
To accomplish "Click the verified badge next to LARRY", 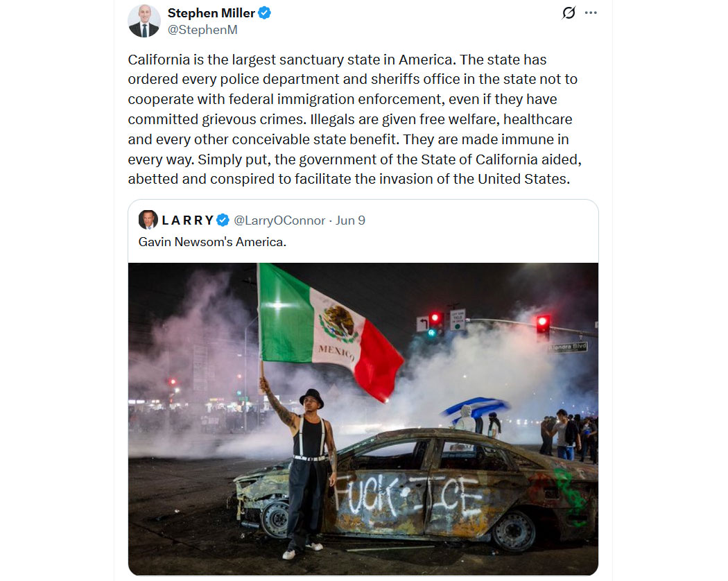I will [223, 220].
